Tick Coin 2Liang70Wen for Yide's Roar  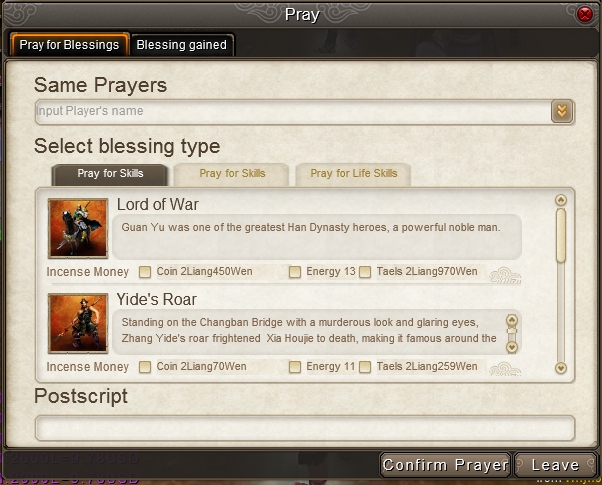tap(145, 367)
